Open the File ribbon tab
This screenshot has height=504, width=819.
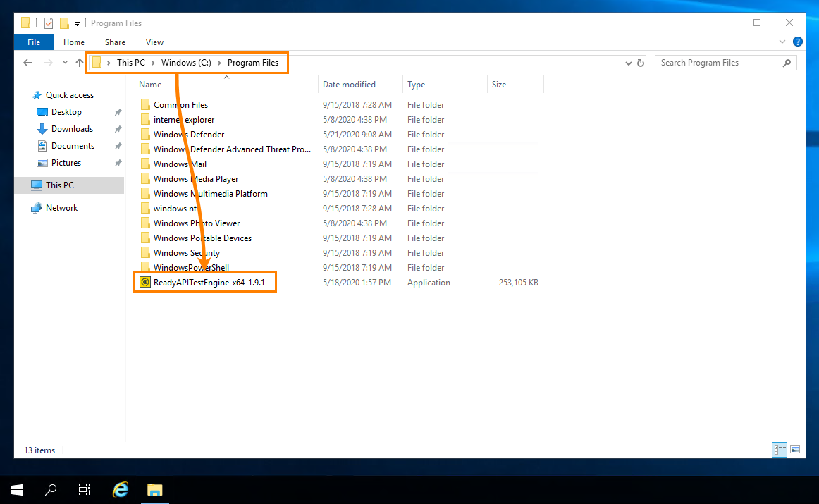point(33,42)
